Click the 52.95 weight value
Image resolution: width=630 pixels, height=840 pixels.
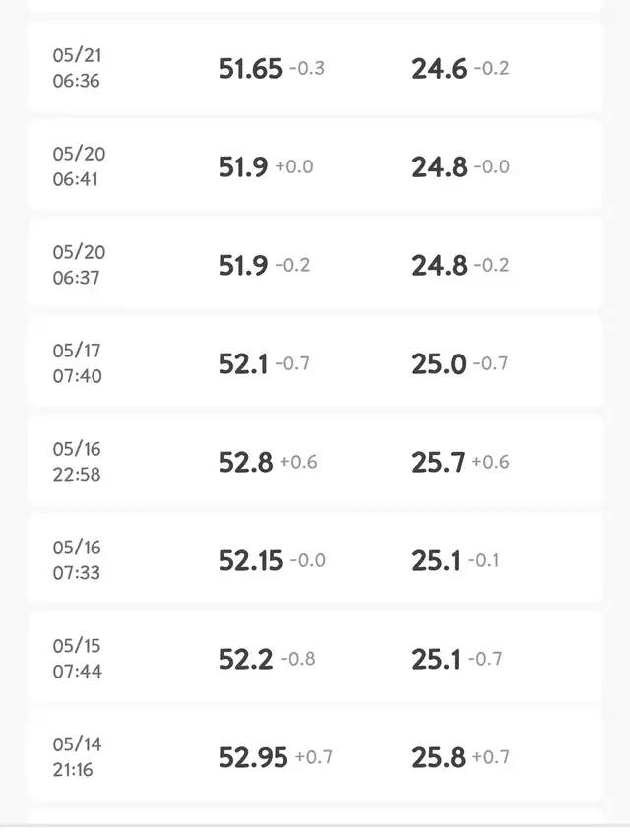253,757
